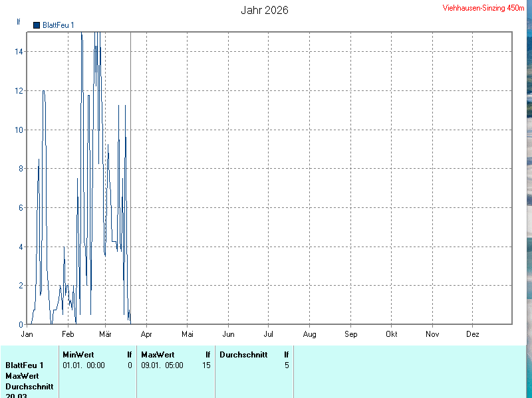Select the Feb label on the x-axis
This screenshot has height=398, width=532.
pyautogui.click(x=68, y=334)
